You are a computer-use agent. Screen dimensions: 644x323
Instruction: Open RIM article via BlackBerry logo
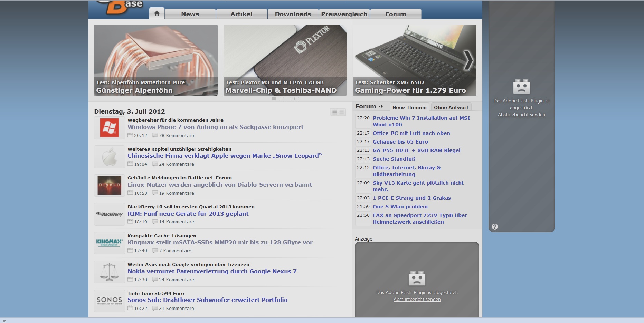click(110, 214)
